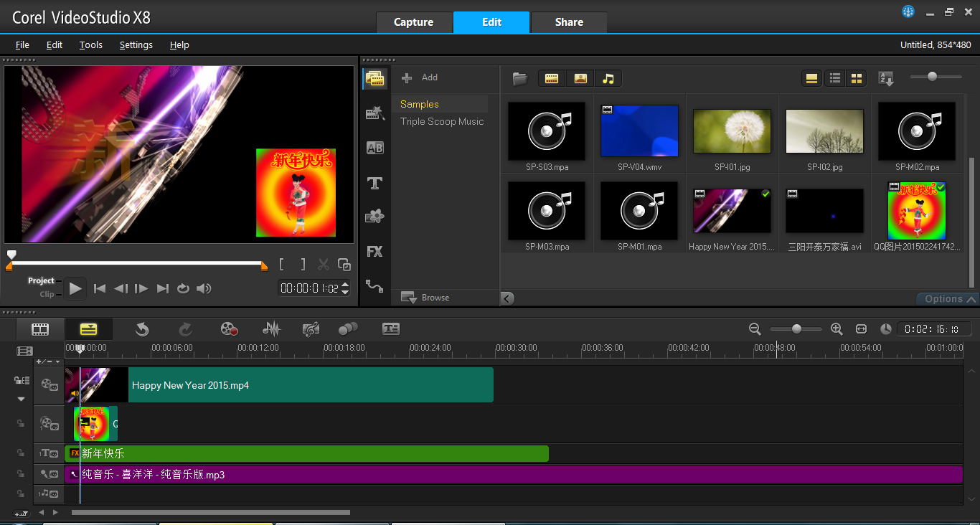Viewport: 980px width, 525px height.
Task: Open Track Motion tool
Action: point(348,329)
